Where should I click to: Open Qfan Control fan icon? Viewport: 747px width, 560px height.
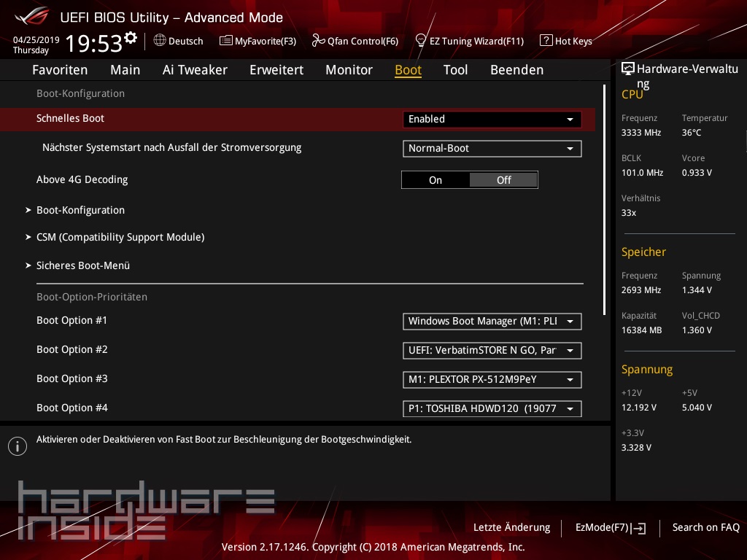(318, 41)
